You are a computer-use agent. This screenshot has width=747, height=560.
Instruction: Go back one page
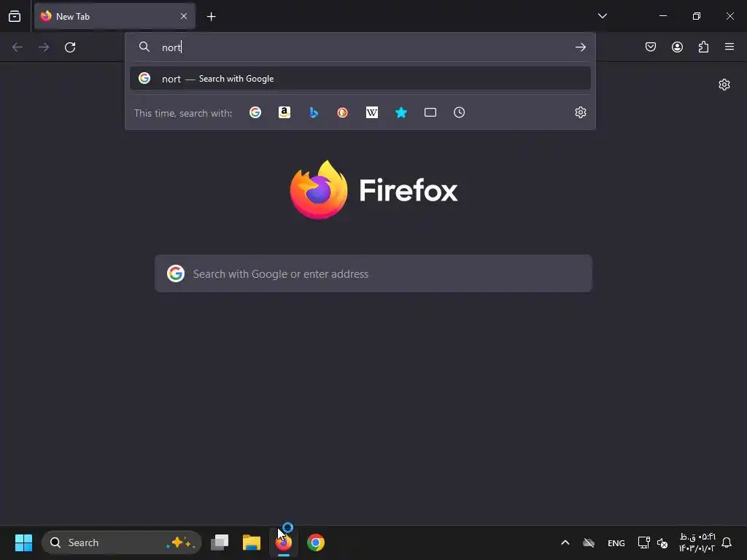pos(18,47)
